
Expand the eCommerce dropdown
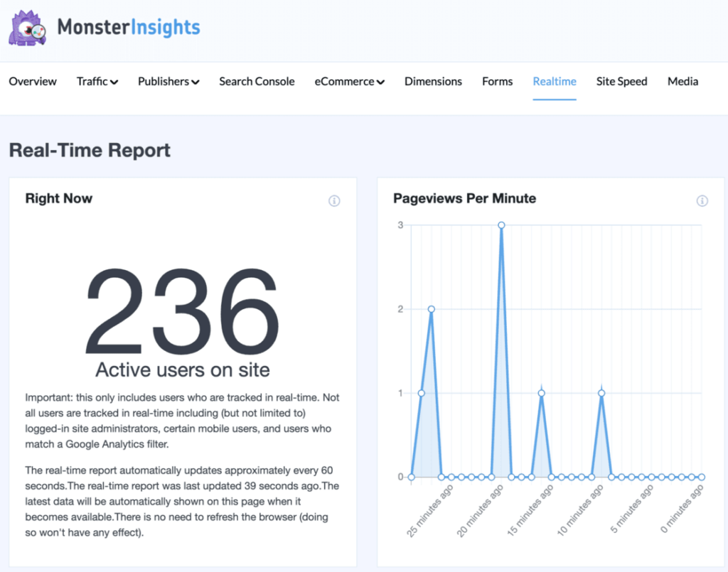pos(349,82)
